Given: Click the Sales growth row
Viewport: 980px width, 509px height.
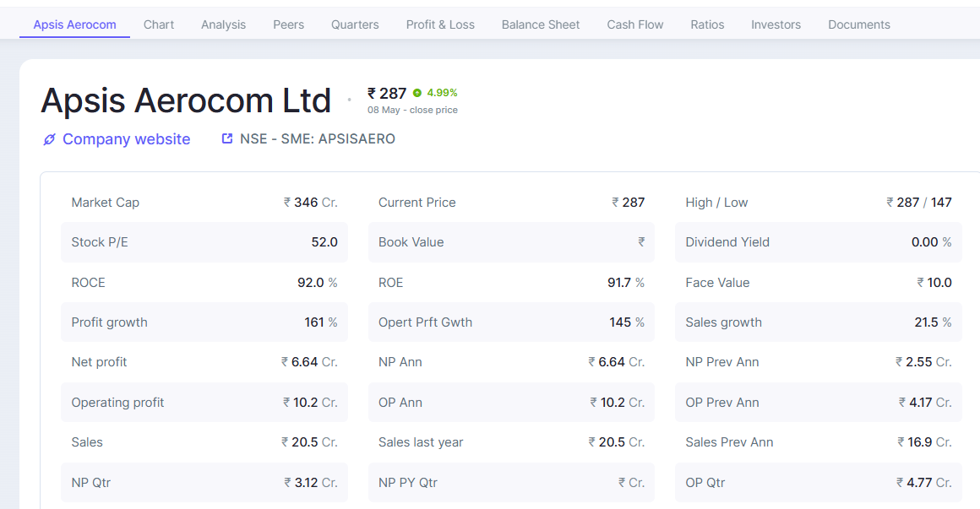Looking at the screenshot, I should pyautogui.click(x=818, y=322).
